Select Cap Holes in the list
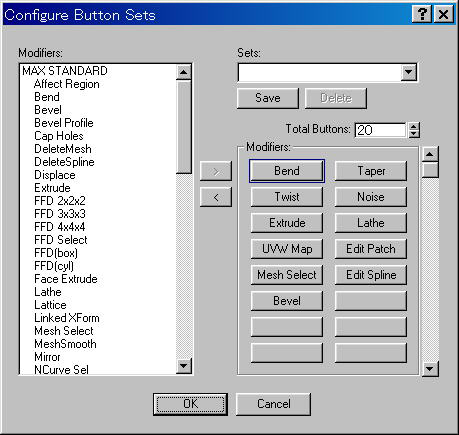Image resolution: width=459 pixels, height=435 pixels. tap(59, 136)
